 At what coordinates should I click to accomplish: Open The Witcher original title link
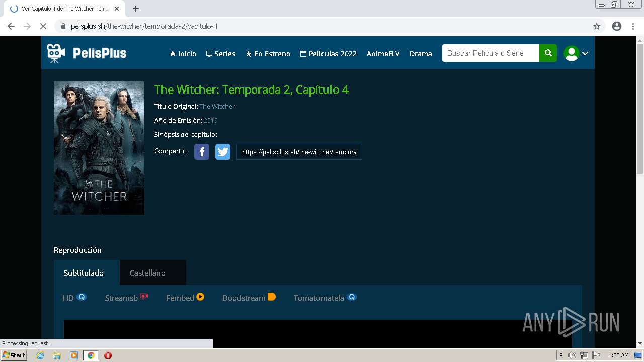click(x=217, y=106)
